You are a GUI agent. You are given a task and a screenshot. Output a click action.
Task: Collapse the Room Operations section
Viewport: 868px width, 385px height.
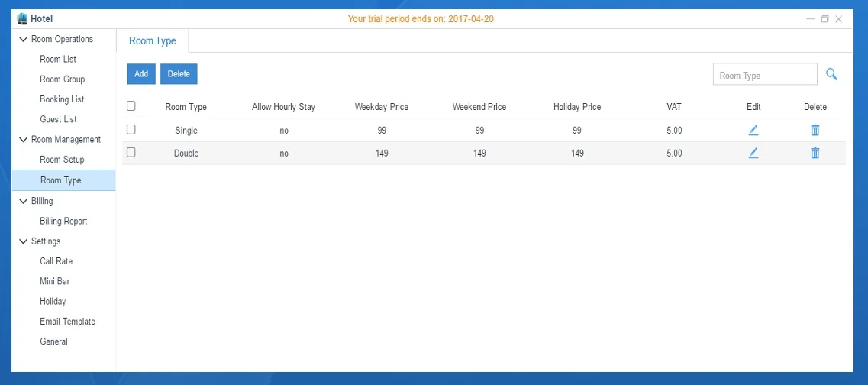pyautogui.click(x=23, y=40)
